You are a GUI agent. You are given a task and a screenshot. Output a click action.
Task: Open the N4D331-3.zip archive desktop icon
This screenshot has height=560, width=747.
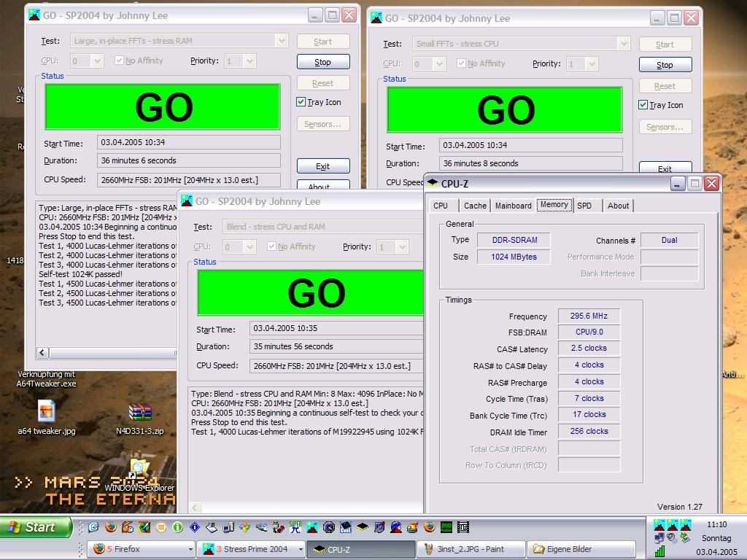click(140, 413)
